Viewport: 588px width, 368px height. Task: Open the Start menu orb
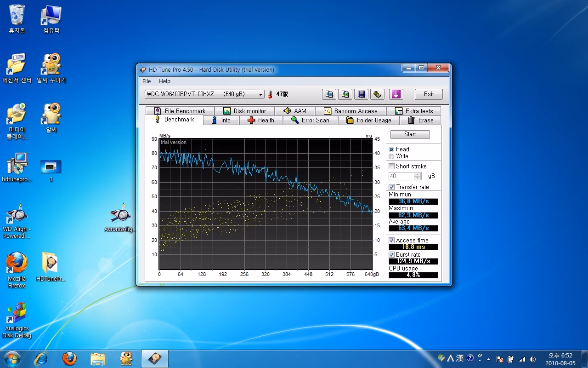[12, 358]
